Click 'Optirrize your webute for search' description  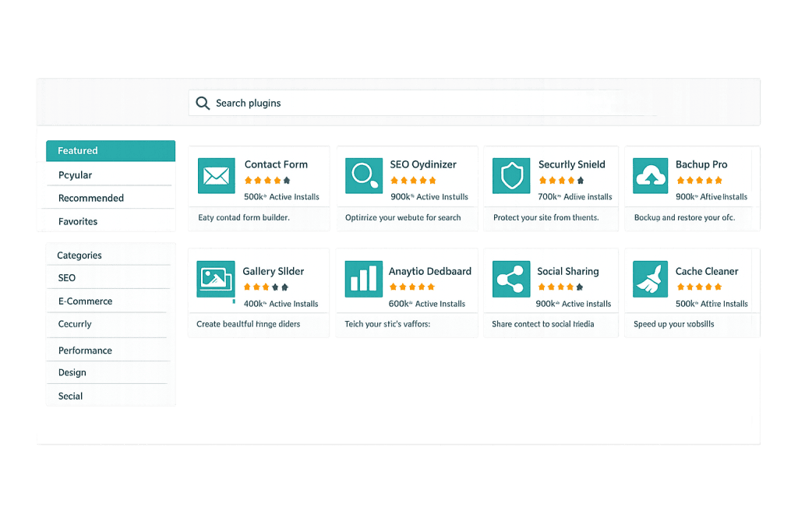(403, 217)
